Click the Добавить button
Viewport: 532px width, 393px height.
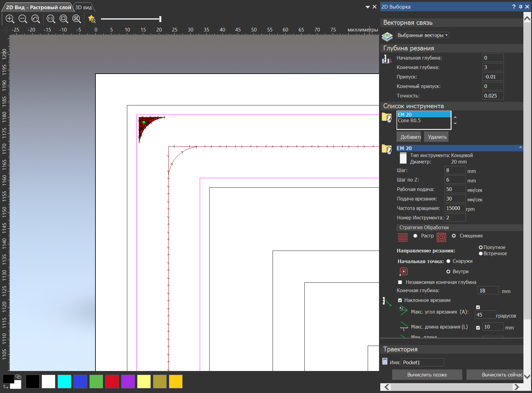tap(409, 137)
